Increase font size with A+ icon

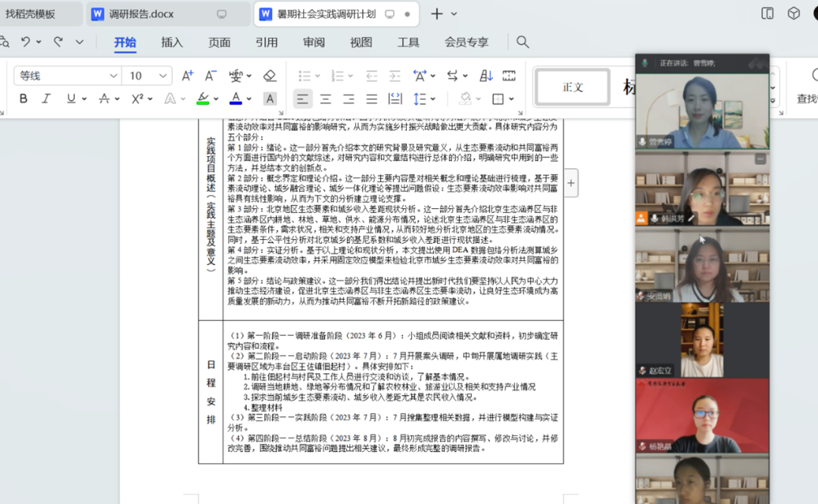click(188, 76)
